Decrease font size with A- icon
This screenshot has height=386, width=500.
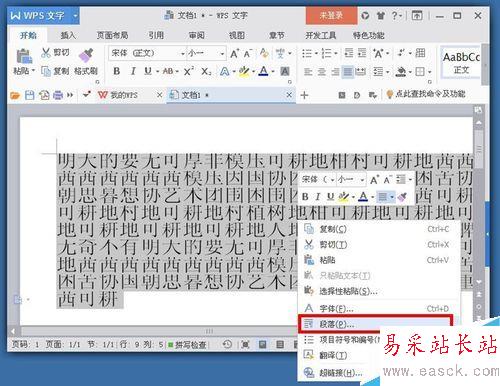point(248,53)
